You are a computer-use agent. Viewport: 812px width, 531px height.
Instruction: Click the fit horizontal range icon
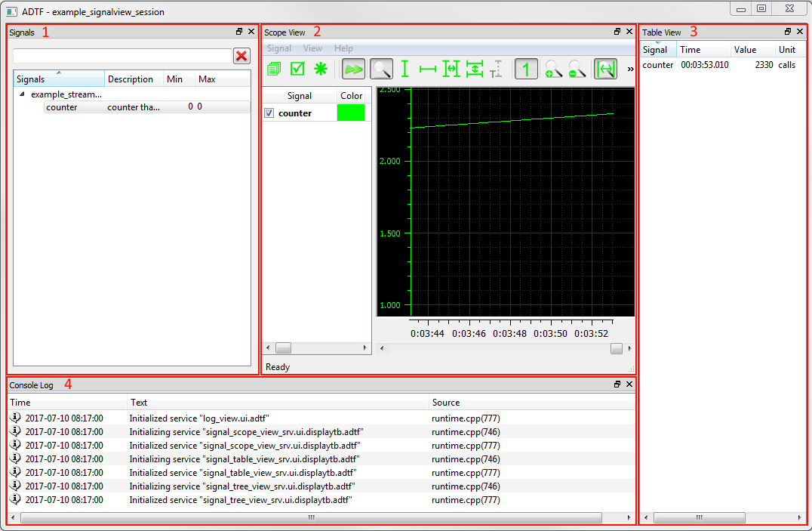(451, 69)
